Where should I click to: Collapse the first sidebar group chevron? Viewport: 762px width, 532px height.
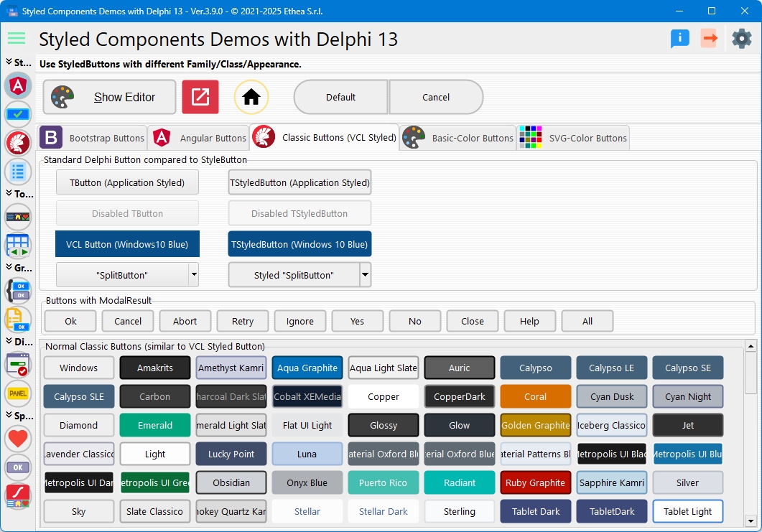pos(9,63)
